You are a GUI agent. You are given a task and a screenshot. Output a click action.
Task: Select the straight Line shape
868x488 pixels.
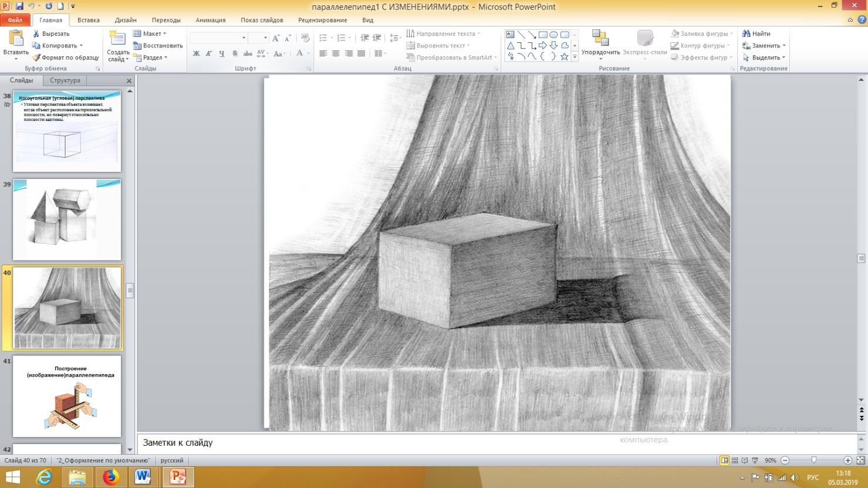(x=521, y=35)
